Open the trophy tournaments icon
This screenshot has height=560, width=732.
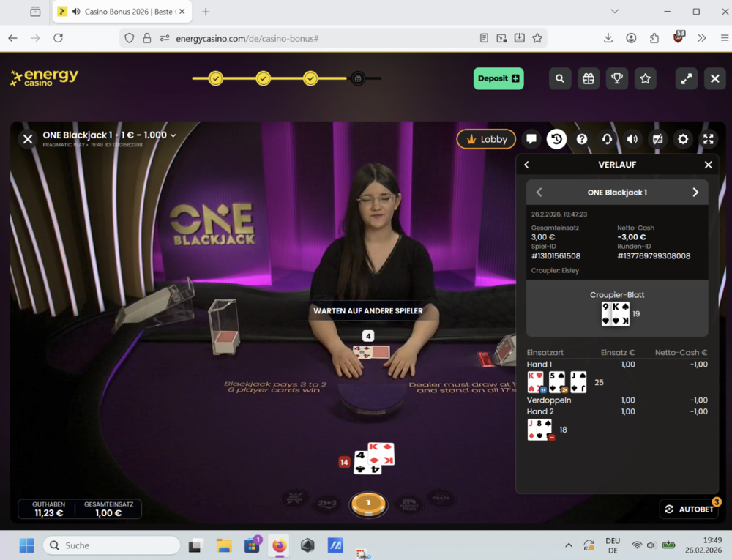tap(617, 79)
